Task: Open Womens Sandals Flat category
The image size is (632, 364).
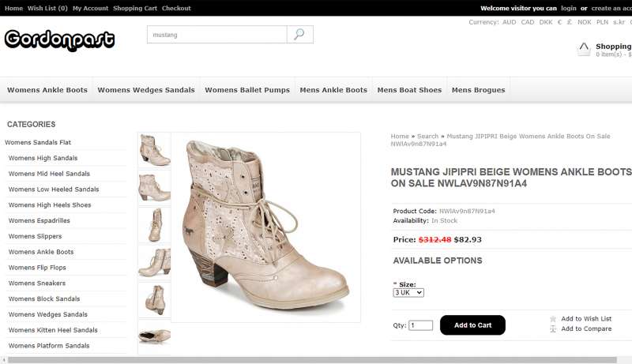Action: 38,142
